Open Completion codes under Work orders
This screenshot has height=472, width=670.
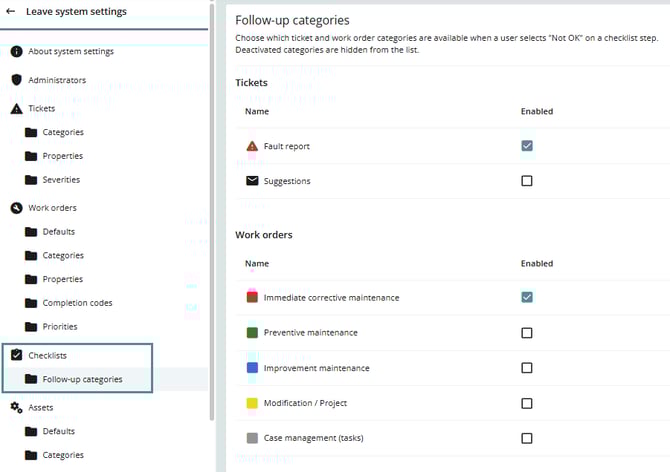pos(77,303)
